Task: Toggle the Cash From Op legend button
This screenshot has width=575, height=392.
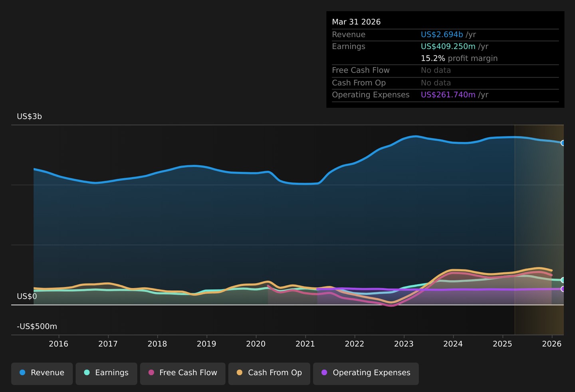Action: coord(269,374)
